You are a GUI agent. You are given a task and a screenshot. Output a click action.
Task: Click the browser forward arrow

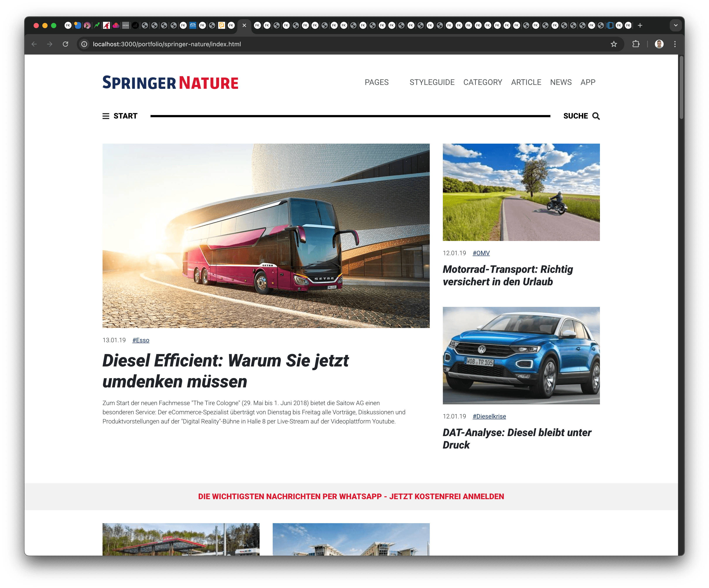(50, 44)
